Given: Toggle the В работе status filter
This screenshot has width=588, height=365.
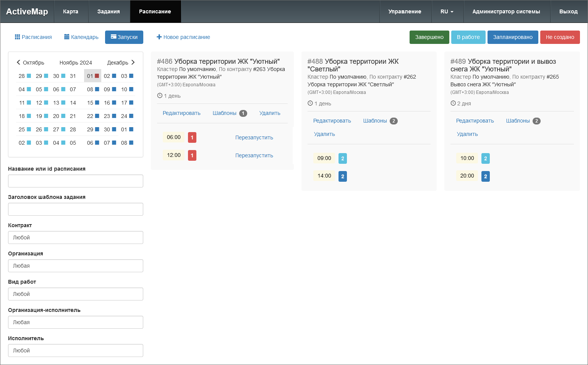Looking at the screenshot, I should (x=468, y=37).
